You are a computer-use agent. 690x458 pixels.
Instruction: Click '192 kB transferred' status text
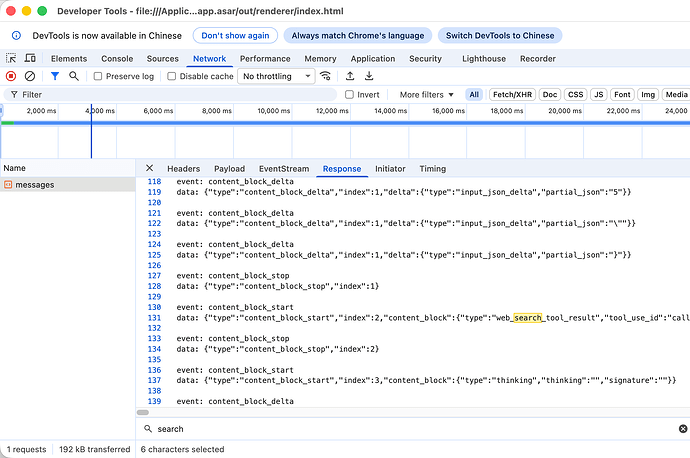[x=95, y=449]
